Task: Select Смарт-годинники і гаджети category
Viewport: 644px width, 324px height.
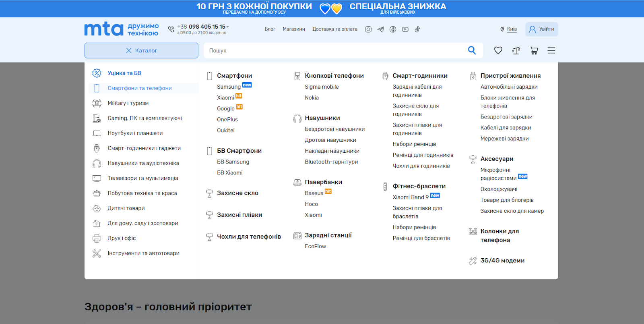Action: point(143,148)
